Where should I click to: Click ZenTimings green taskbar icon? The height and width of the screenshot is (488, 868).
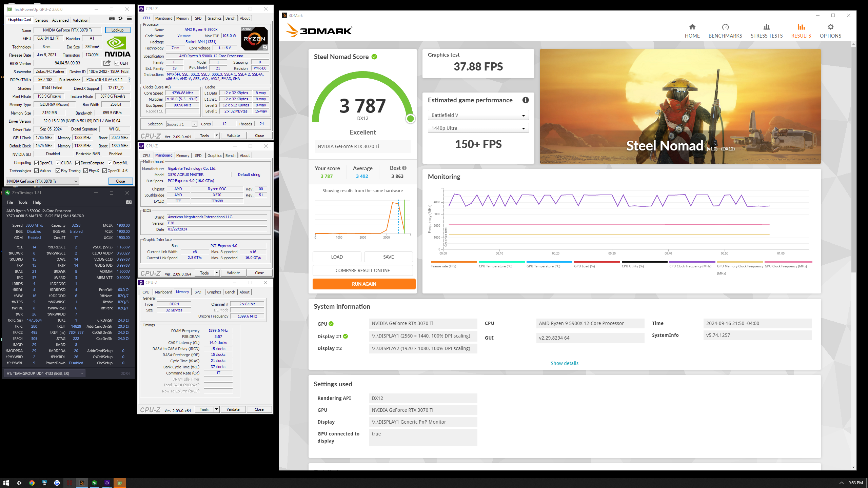94,483
